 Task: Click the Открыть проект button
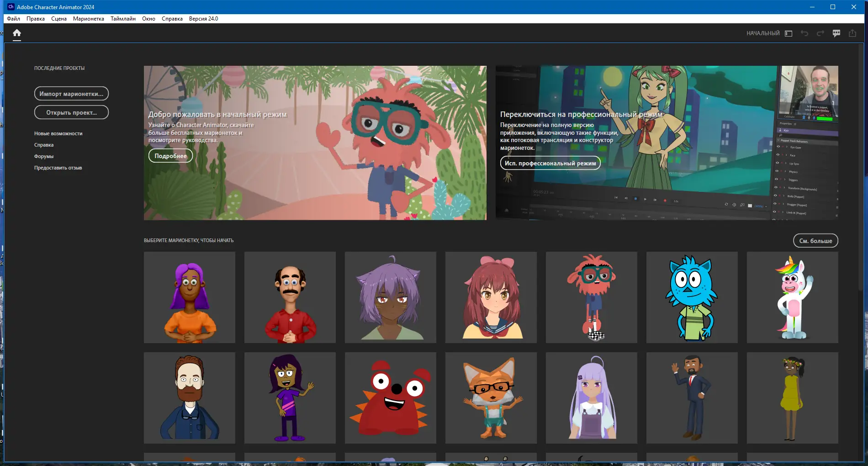(71, 112)
